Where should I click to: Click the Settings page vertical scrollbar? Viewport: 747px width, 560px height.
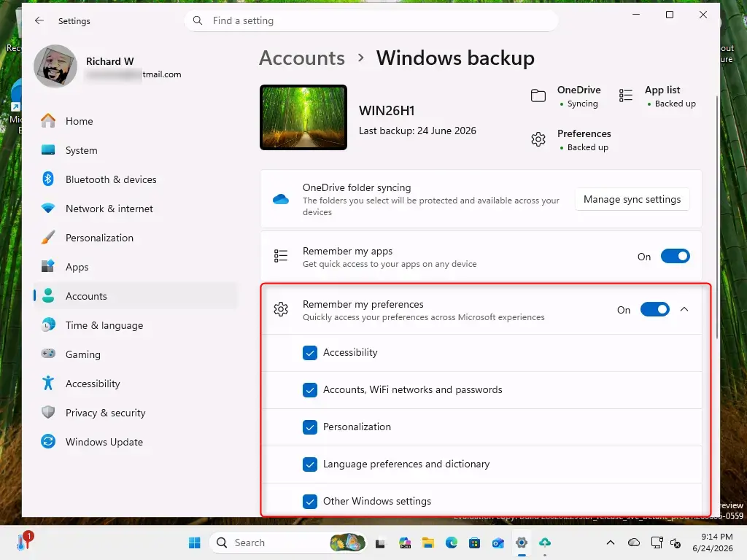[x=717, y=217]
